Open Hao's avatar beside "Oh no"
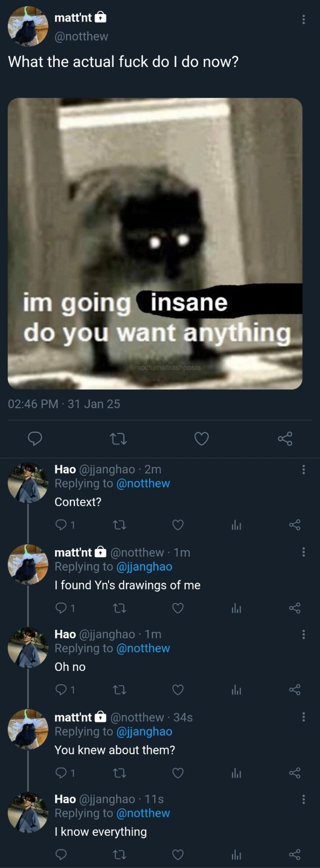This screenshot has width=320, height=868. tap(28, 648)
